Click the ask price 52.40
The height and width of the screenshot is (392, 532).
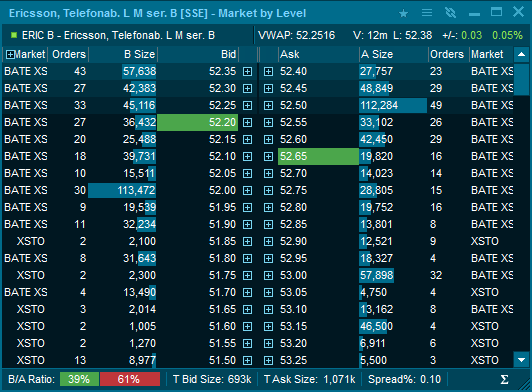(x=293, y=71)
